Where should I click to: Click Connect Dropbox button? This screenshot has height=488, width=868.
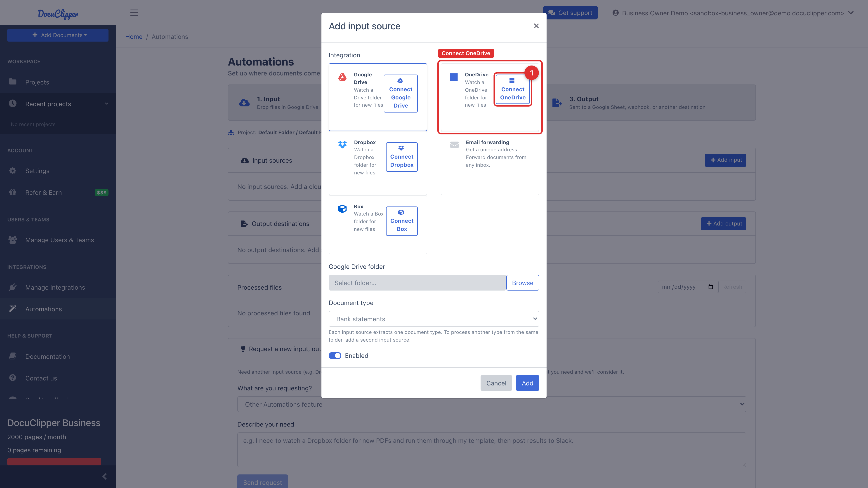(x=402, y=157)
